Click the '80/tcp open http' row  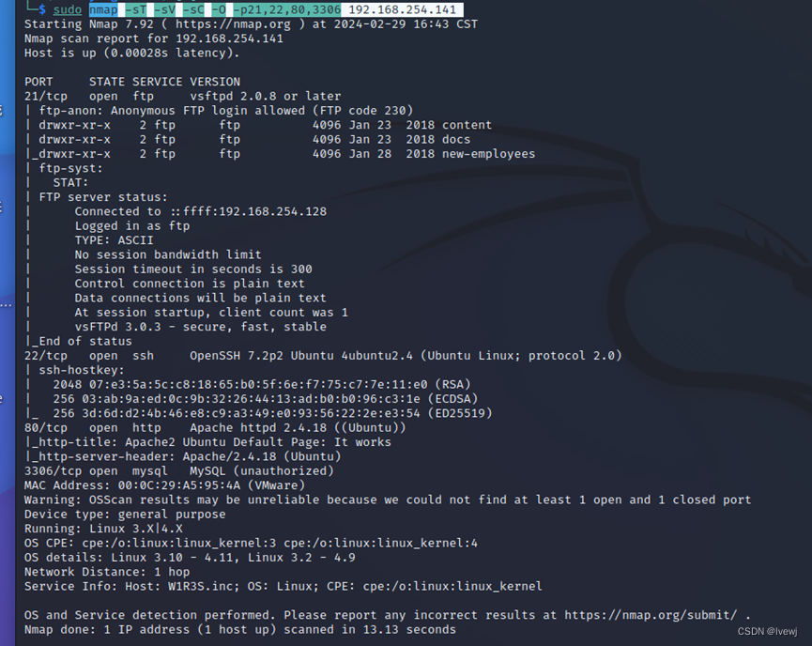[x=215, y=428]
